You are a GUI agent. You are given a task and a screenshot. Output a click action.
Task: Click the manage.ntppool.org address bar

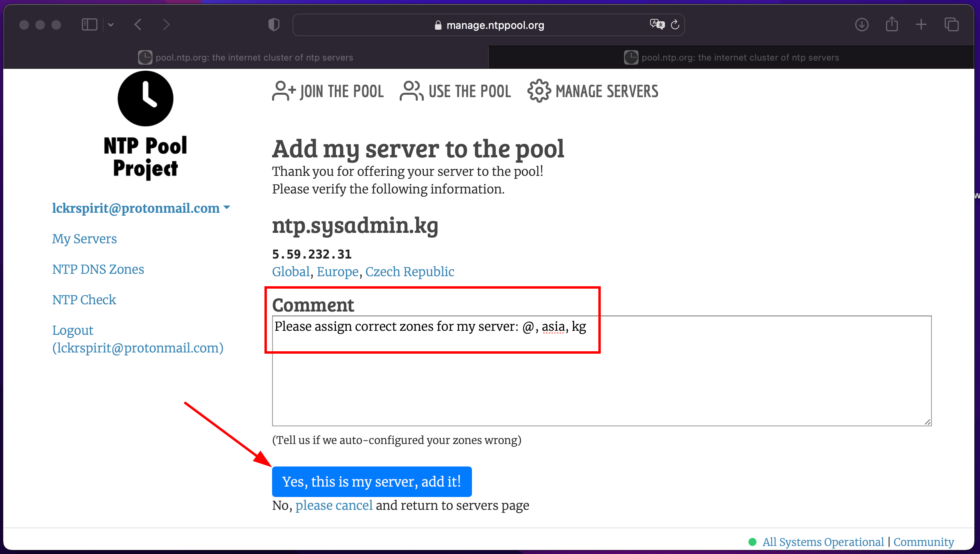click(489, 25)
